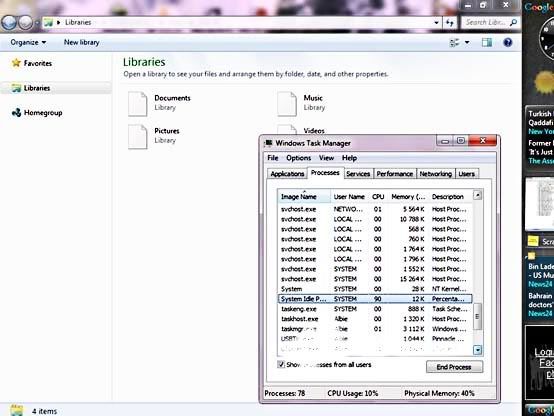Viewport: 554px width, 416px height.
Task: Click the Favorites star icon
Action: [x=16, y=63]
